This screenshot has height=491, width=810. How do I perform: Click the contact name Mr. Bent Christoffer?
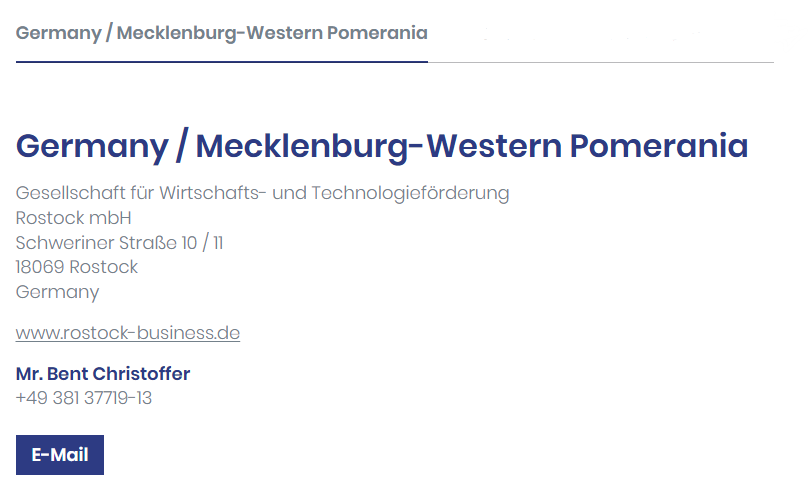tap(103, 374)
